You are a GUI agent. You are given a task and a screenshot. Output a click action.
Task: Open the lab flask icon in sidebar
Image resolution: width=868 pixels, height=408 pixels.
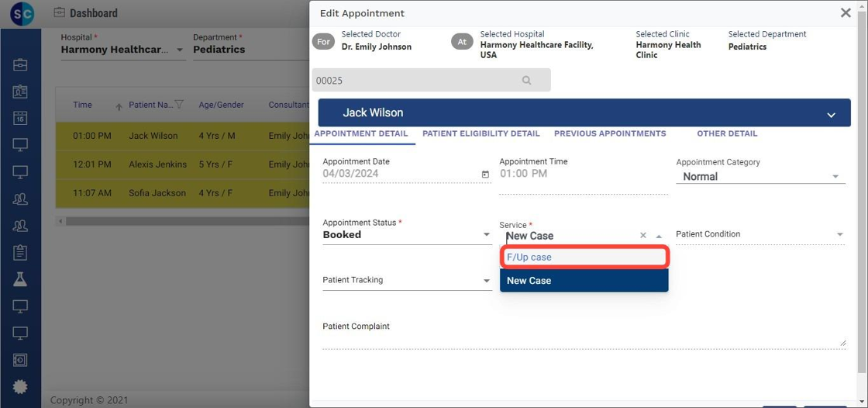20,279
